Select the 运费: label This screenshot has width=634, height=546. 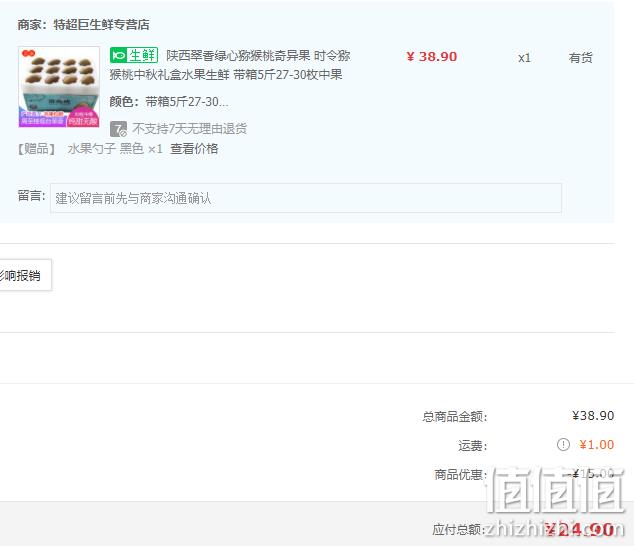click(473, 446)
